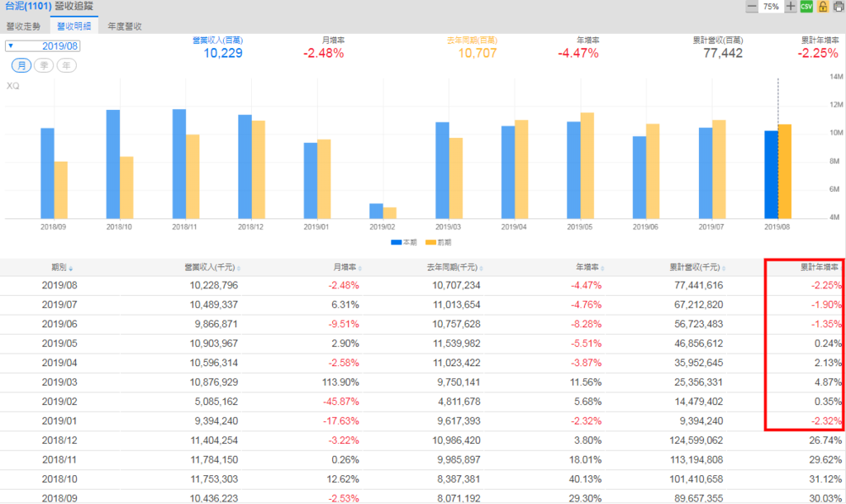Toggle the yellow unlock padlock icon
This screenshot has height=504, width=846.
tap(823, 7)
